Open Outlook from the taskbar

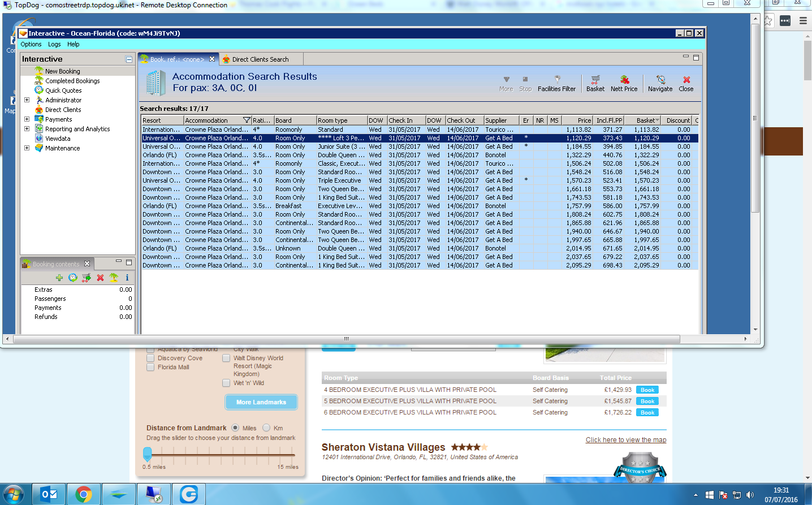(x=49, y=494)
